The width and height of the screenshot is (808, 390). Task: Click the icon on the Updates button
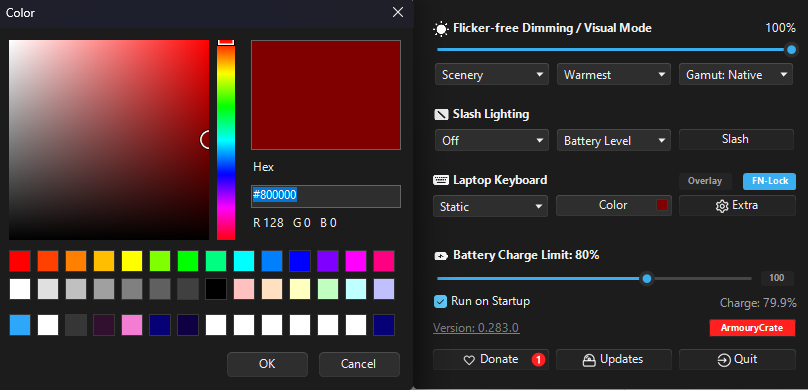[x=589, y=360]
